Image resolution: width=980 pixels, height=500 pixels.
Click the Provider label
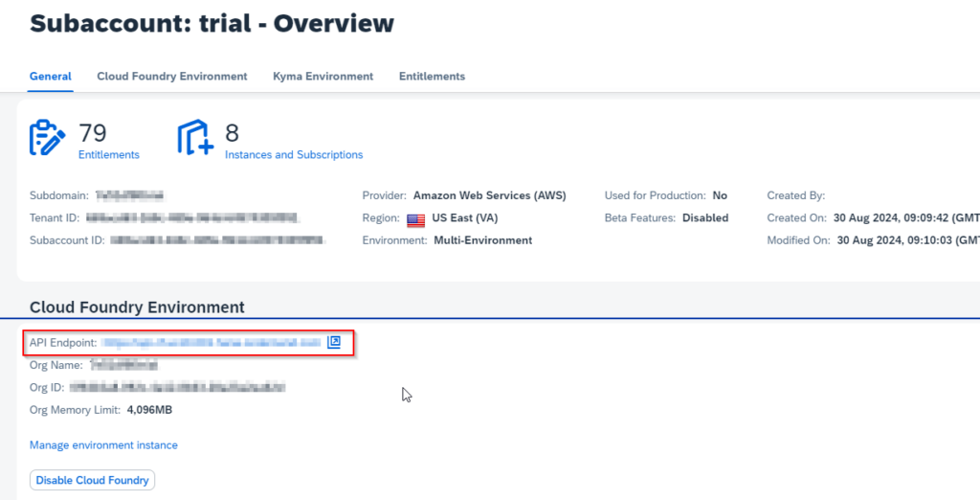(385, 195)
